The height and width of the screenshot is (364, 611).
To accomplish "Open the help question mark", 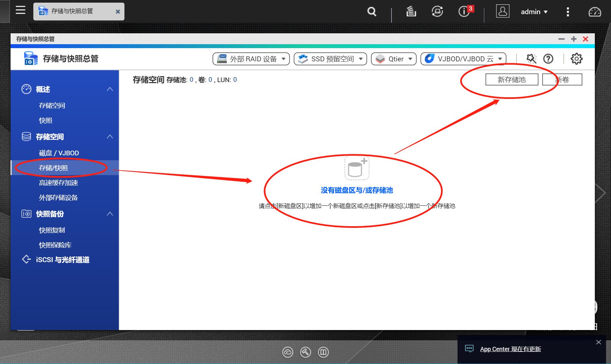I will click(548, 59).
